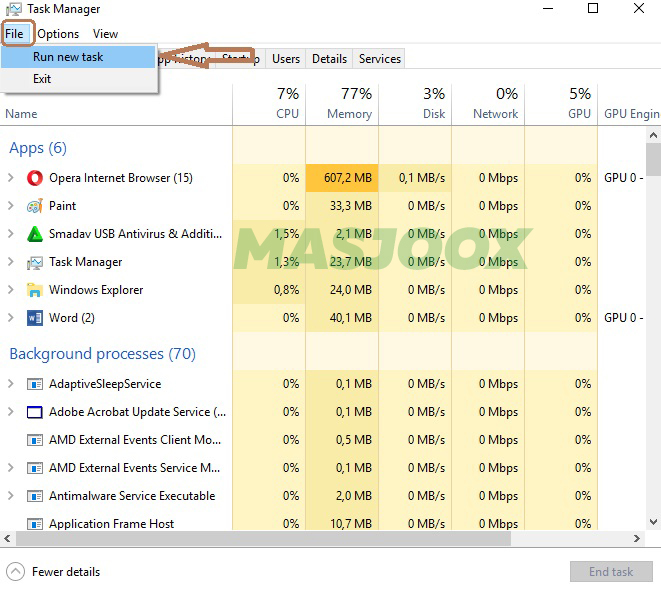
Task: Open the Options menu
Action: 58,34
